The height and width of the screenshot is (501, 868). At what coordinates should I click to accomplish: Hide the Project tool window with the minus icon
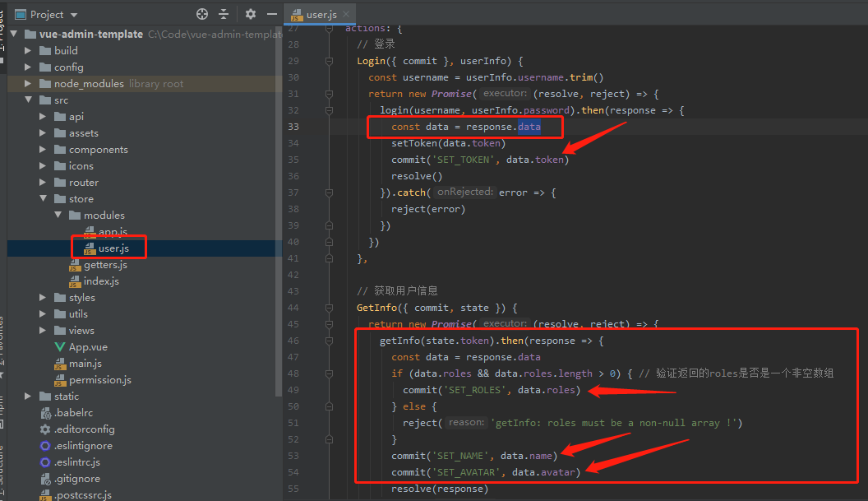(272, 15)
